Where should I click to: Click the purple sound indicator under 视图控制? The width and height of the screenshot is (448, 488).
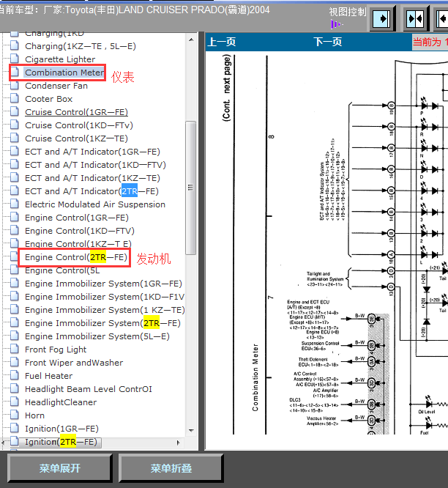[336, 24]
